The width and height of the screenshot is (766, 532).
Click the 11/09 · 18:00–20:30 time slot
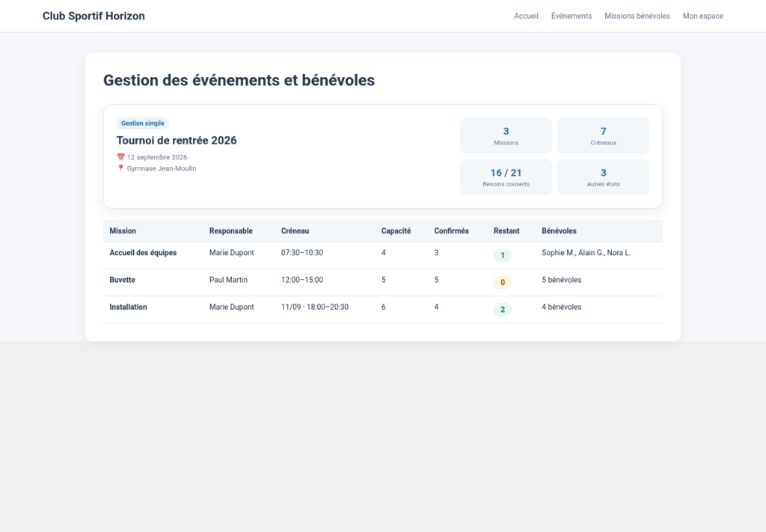coord(315,308)
